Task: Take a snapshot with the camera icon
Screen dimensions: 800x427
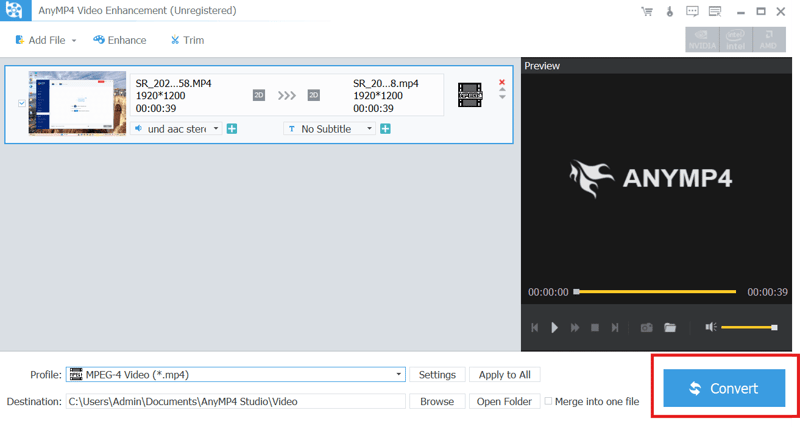Action: (x=647, y=327)
